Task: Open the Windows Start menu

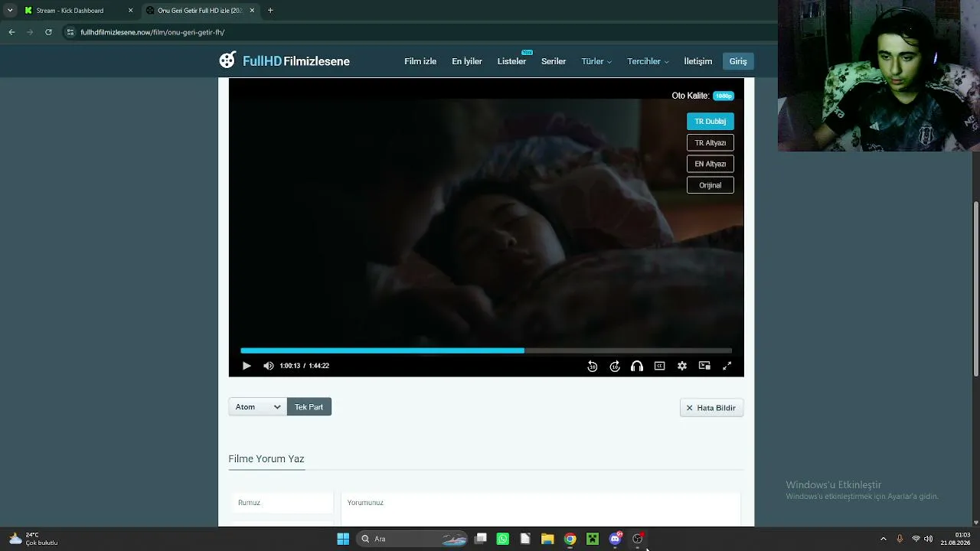Action: click(x=343, y=539)
